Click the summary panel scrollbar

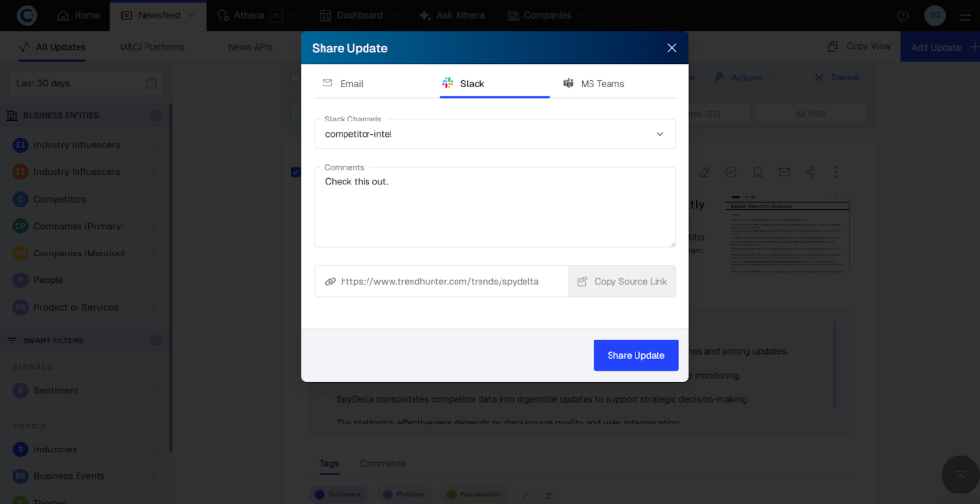point(834,365)
